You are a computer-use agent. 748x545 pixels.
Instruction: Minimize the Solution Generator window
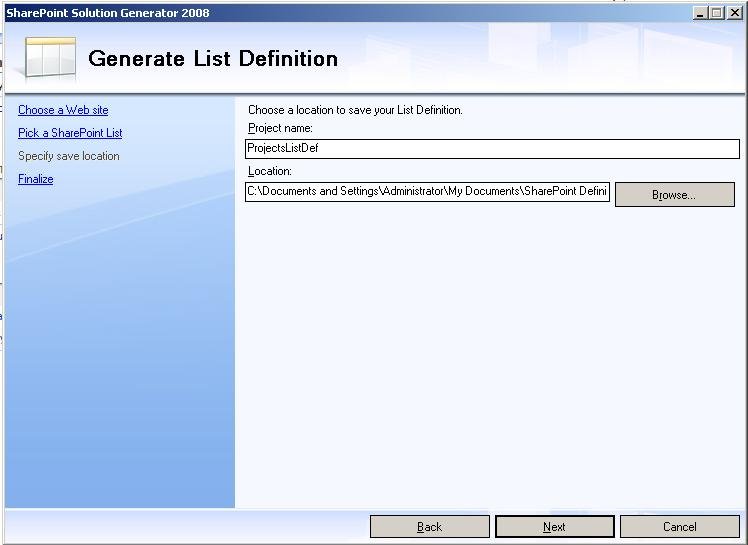(700, 13)
